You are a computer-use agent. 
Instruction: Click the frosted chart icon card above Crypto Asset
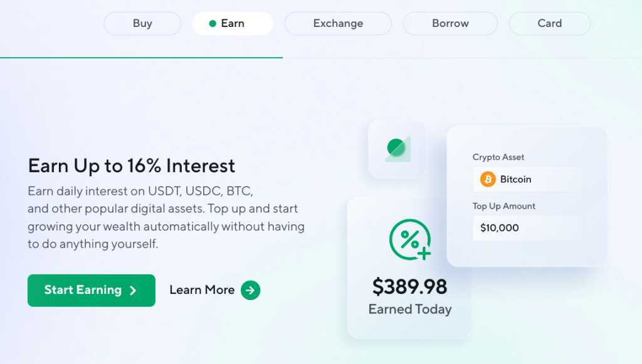pos(397,148)
